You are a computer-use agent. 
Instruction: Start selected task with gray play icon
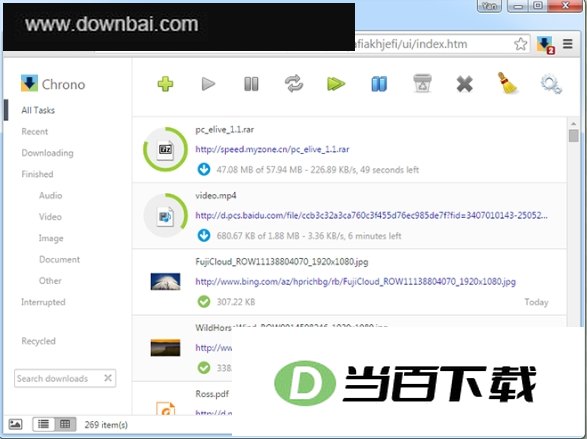coord(208,84)
